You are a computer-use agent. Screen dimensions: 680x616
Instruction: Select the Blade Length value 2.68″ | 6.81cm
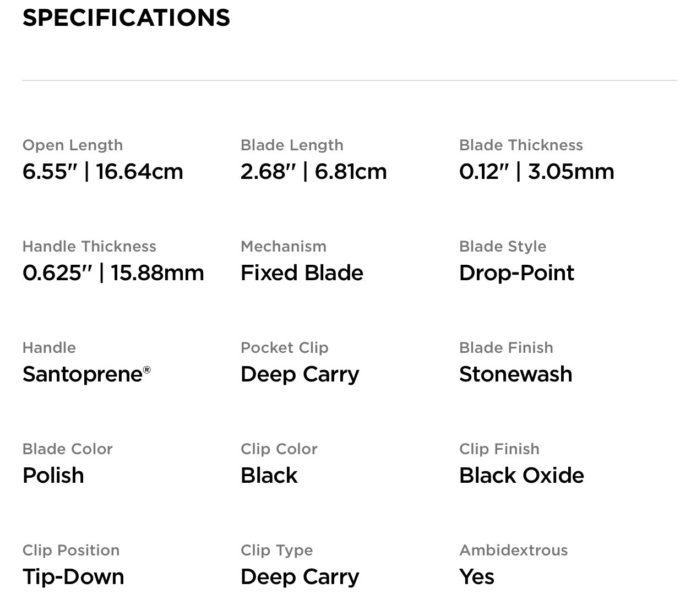pos(313,172)
